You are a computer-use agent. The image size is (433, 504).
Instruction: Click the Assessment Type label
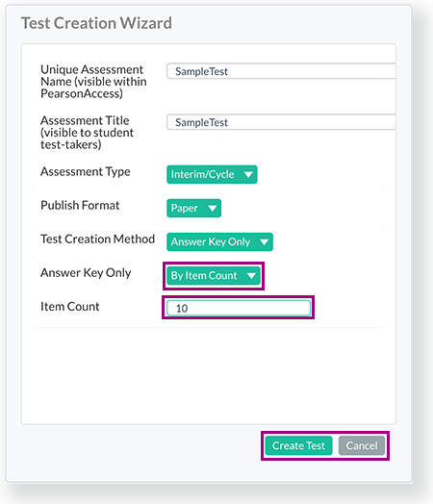tap(86, 171)
